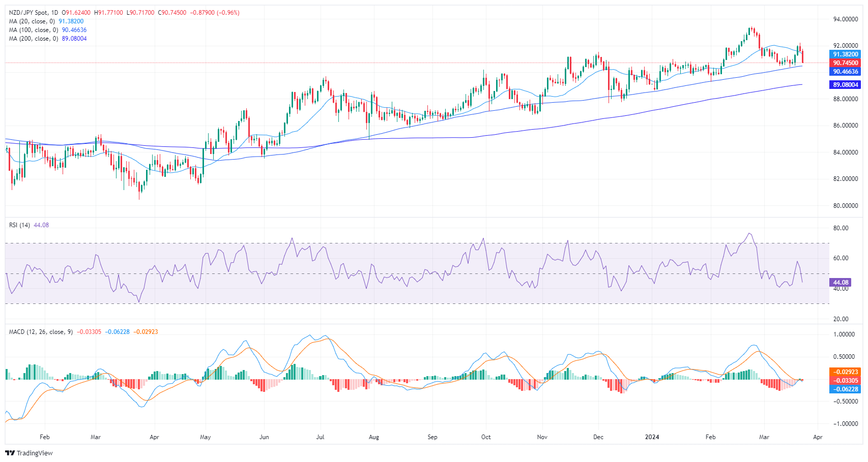Click the latest red candlestick
Screen dimensions: 868x462
pos(802,57)
